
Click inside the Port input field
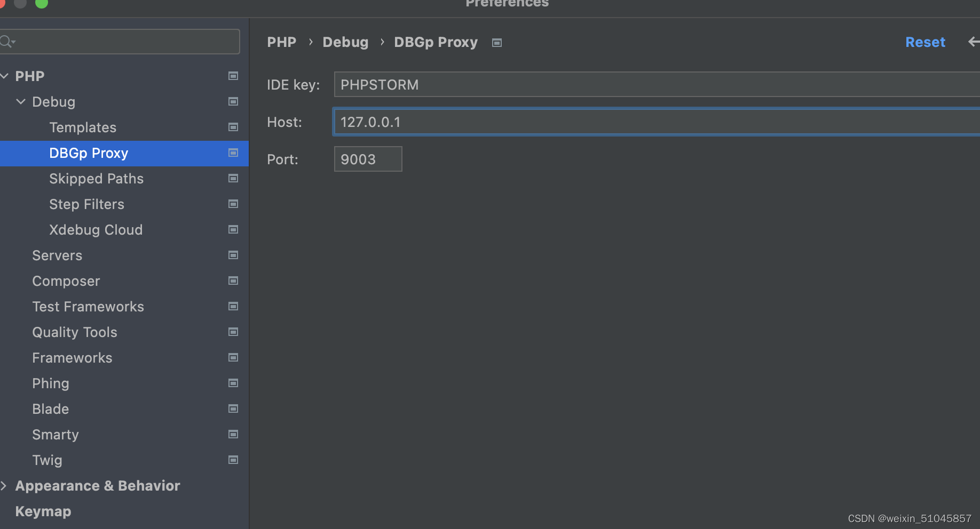tap(368, 159)
